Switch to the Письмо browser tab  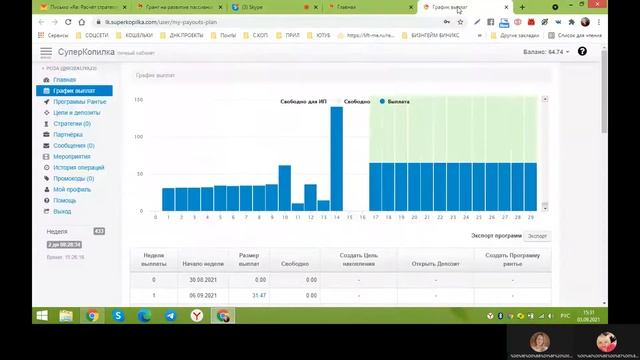pos(84,7)
